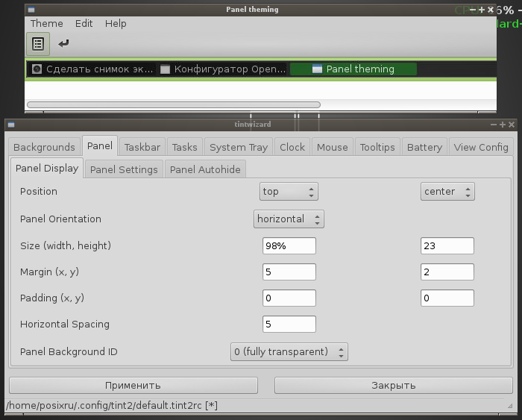The width and height of the screenshot is (522, 420).
Task: Click the Применить button
Action: [133, 386]
